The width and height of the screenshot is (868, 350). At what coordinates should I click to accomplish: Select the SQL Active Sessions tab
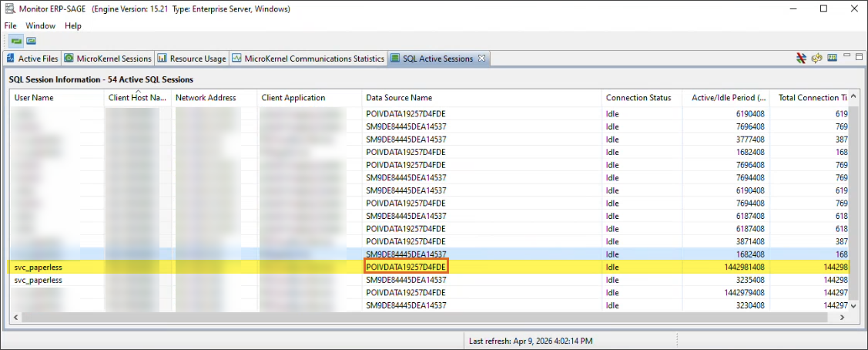pyautogui.click(x=437, y=58)
